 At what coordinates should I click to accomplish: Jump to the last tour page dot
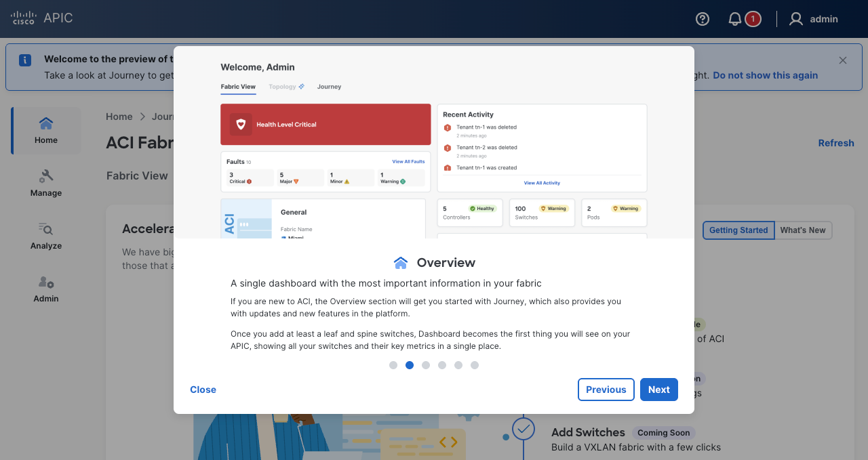(475, 365)
